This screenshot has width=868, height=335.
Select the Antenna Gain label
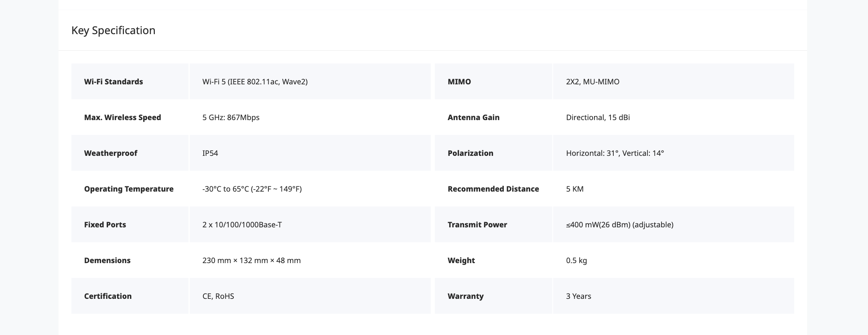tap(474, 117)
